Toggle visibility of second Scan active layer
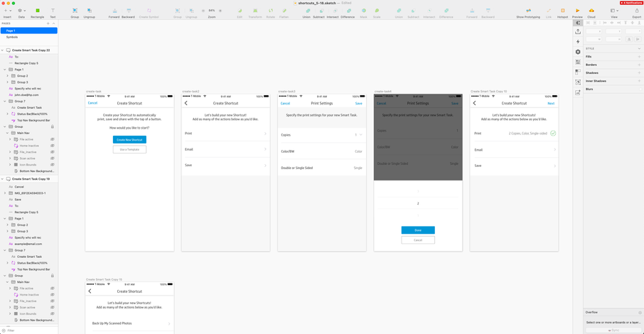This screenshot has width=644, height=334. [x=52, y=307]
